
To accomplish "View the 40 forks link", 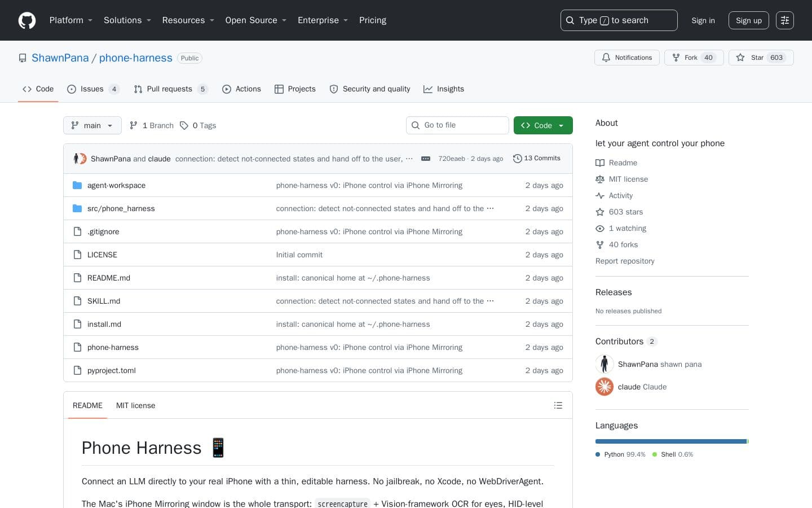I will click(x=617, y=244).
